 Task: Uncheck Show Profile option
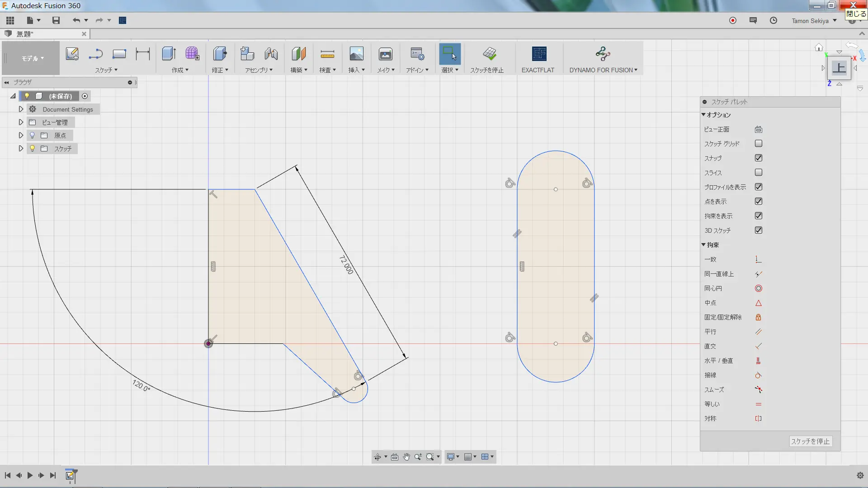point(758,187)
